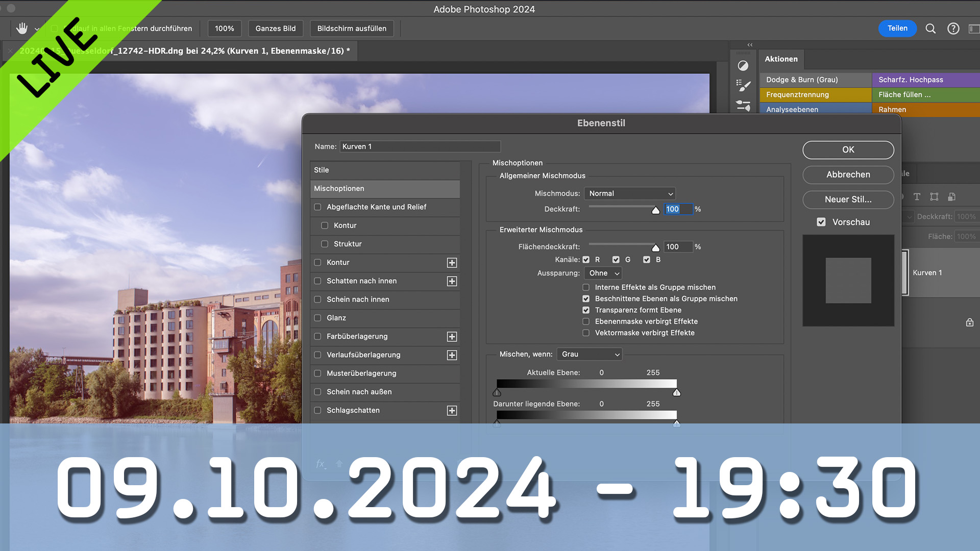Click the Name field containing Kurven 1
The width and height of the screenshot is (980, 551).
click(x=420, y=146)
